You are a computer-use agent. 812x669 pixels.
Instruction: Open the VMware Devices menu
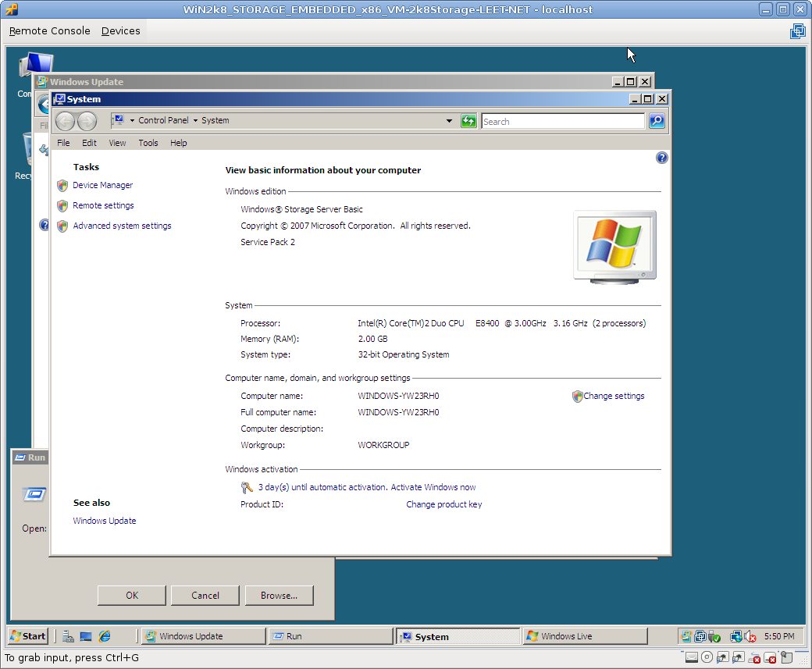[121, 31]
